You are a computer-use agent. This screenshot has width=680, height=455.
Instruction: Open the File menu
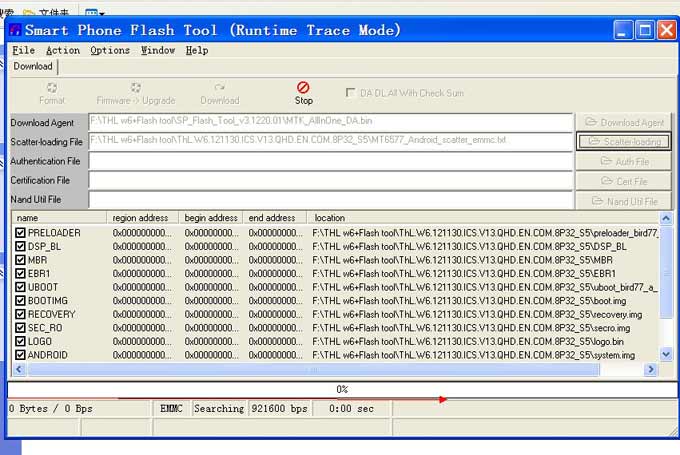point(23,50)
